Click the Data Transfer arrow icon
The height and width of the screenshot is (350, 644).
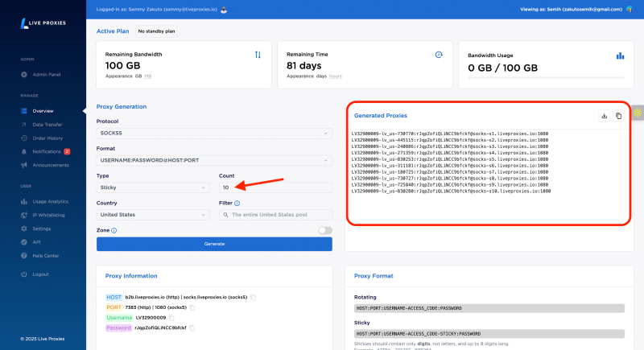24,125
